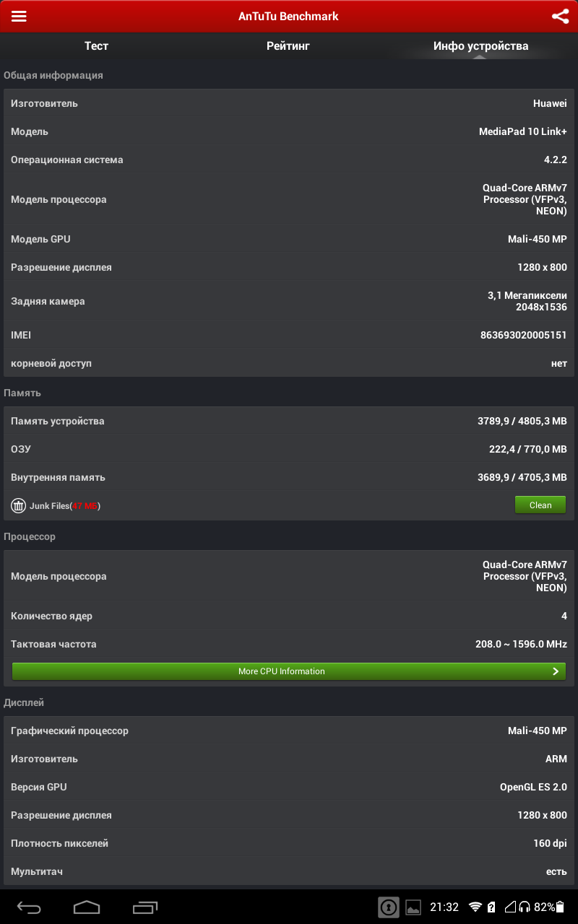The height and width of the screenshot is (924, 578).
Task: Tap the Wi-Fi status icon
Action: [x=475, y=907]
